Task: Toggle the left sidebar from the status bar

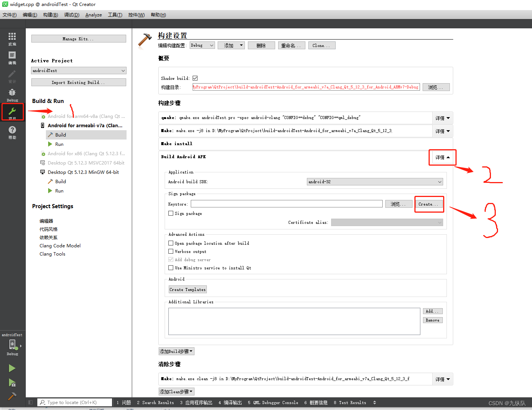Action: click(x=31, y=403)
